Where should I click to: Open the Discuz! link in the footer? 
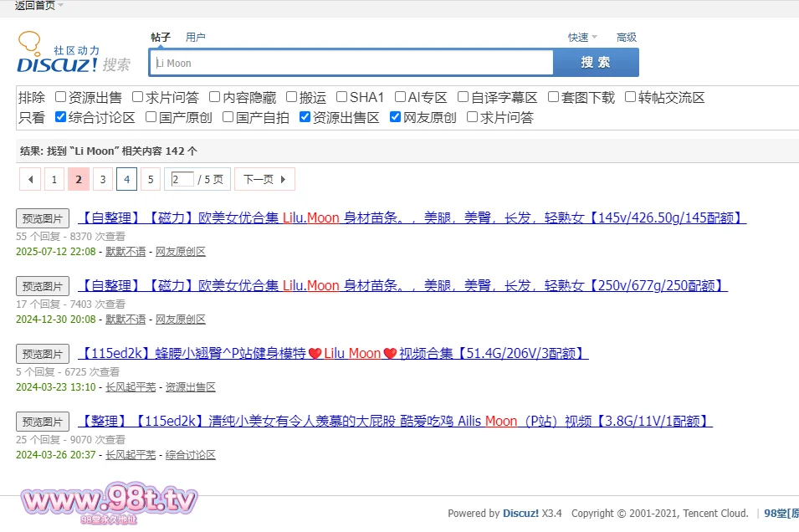click(520, 514)
